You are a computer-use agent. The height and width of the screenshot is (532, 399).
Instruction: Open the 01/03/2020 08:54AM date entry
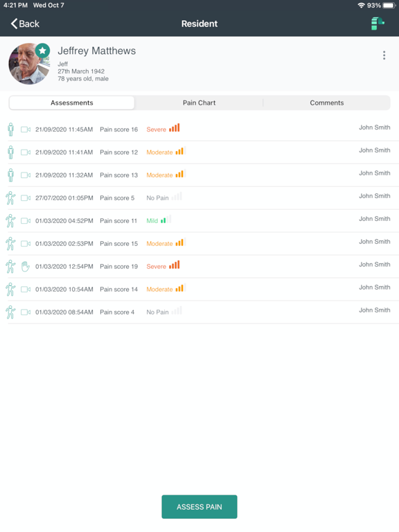(64, 312)
